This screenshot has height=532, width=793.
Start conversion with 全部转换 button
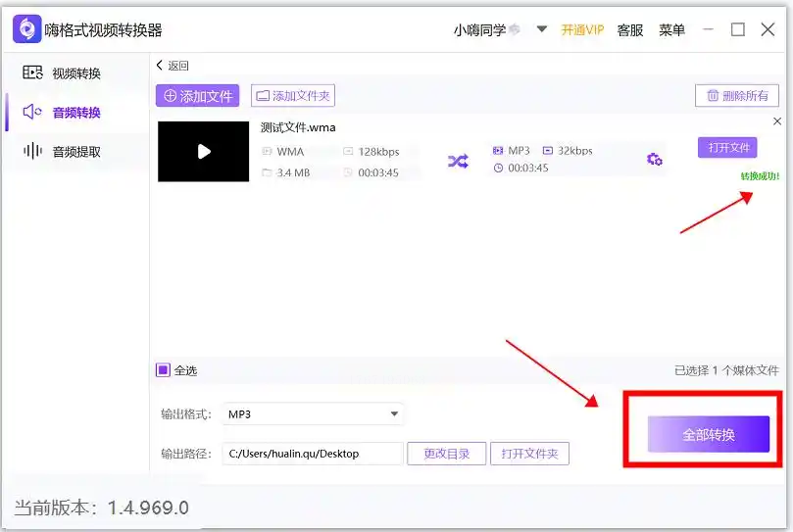click(x=708, y=434)
